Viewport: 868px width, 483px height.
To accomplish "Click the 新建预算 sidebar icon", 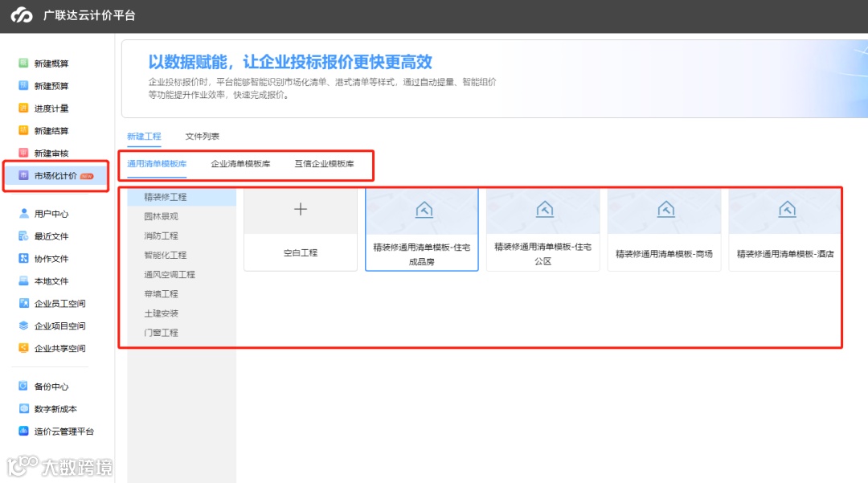I will click(x=23, y=85).
